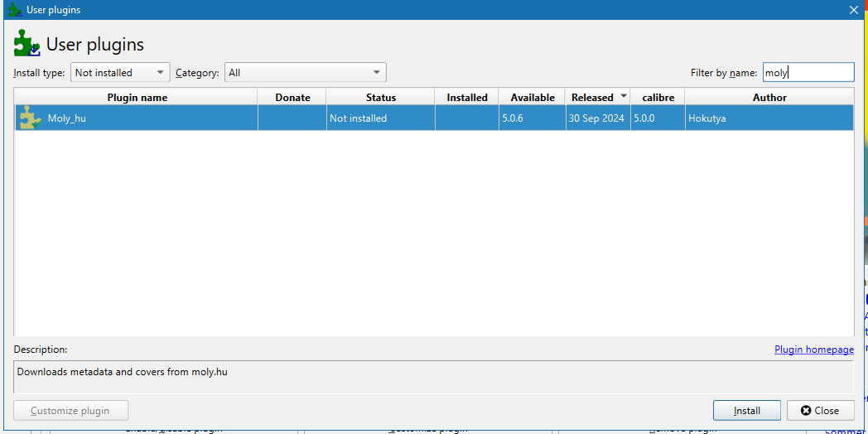868x434 pixels.
Task: Open the Category dropdown showing All
Action: coord(305,73)
